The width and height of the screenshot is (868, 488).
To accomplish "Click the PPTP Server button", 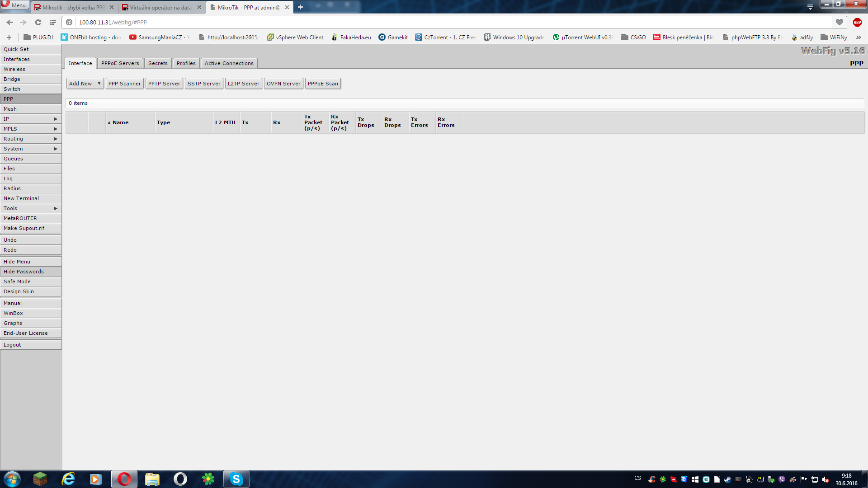I will pos(164,84).
